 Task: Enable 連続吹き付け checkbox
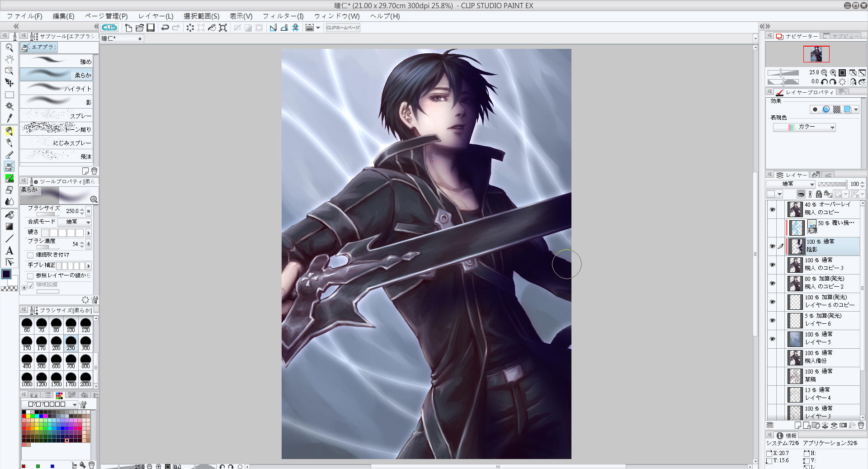pos(30,255)
